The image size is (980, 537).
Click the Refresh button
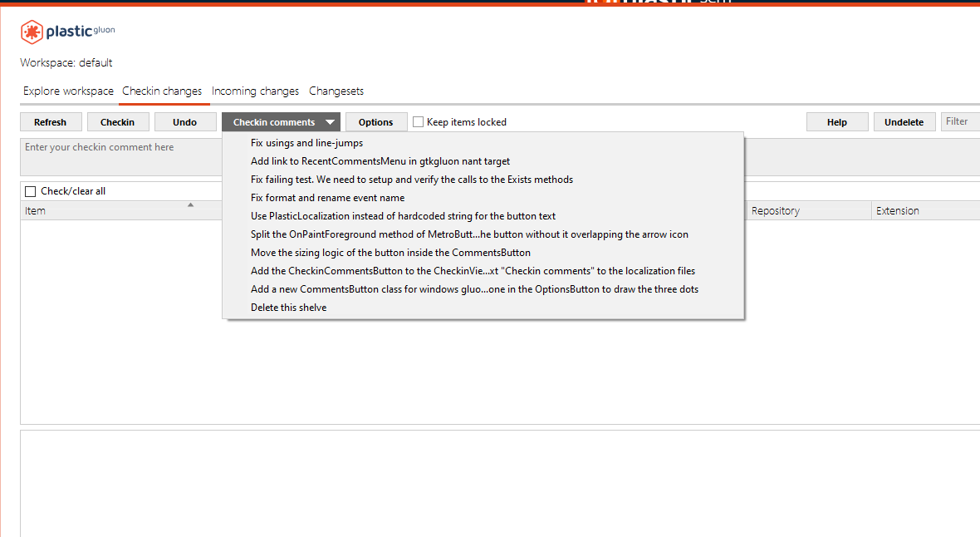(x=51, y=121)
